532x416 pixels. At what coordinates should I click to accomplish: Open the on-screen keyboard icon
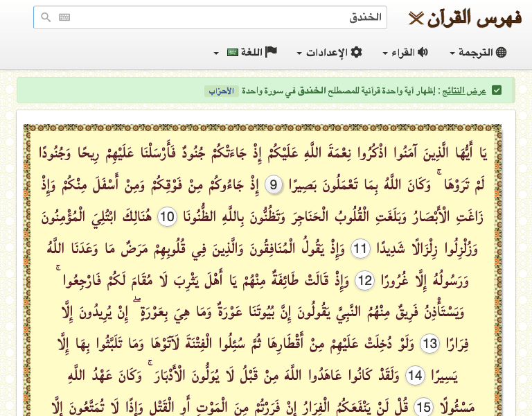coord(64,17)
